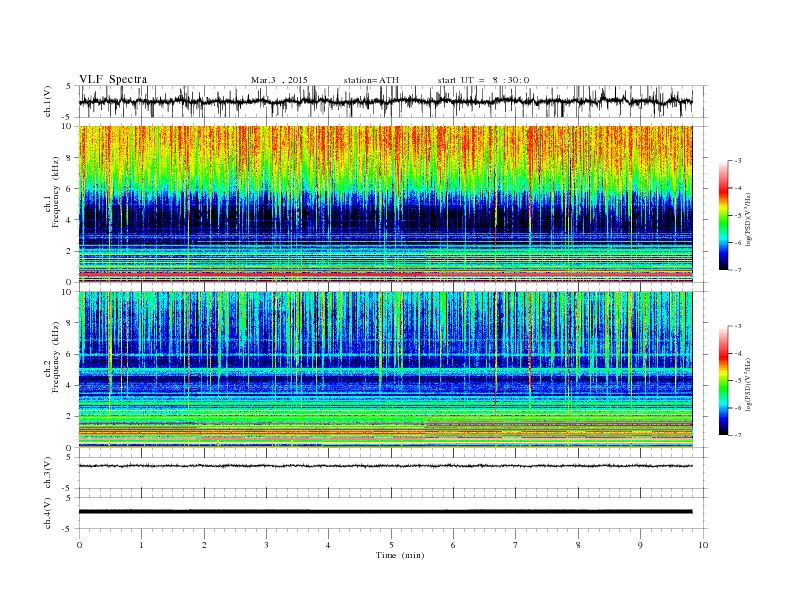Click time axis tick label '10'
792x612 pixels.
[703, 545]
